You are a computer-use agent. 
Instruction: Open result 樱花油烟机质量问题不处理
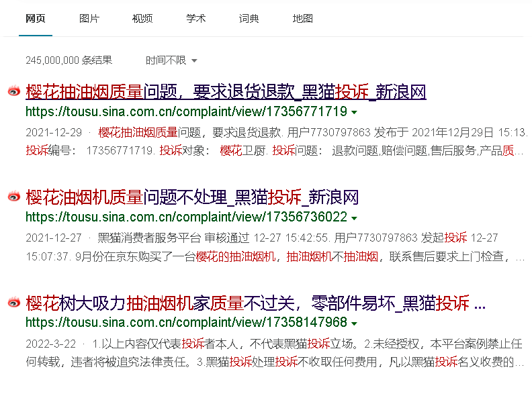tap(192, 197)
